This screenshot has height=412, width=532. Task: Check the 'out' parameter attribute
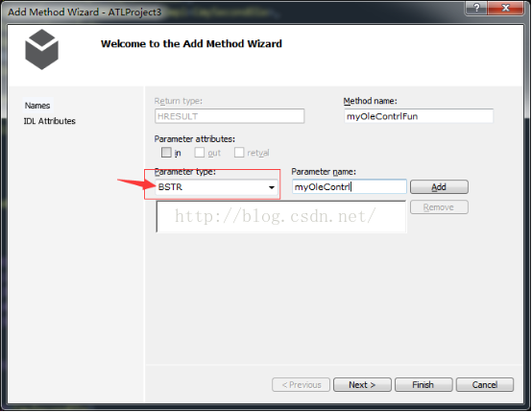point(200,153)
